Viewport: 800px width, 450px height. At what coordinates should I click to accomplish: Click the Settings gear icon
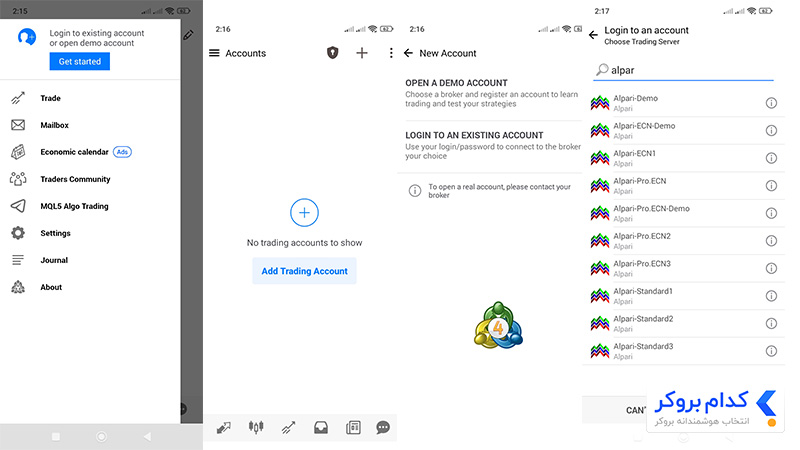tap(18, 233)
